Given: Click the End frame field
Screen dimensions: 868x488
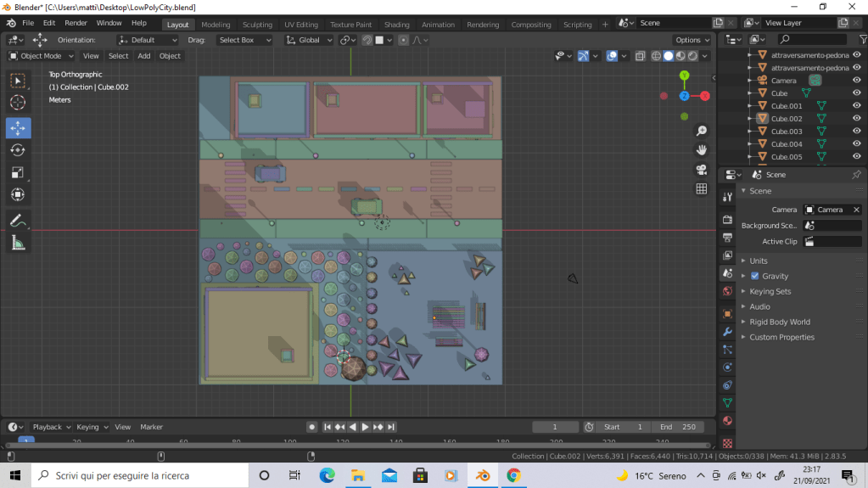Looking at the screenshot, I should [x=678, y=427].
